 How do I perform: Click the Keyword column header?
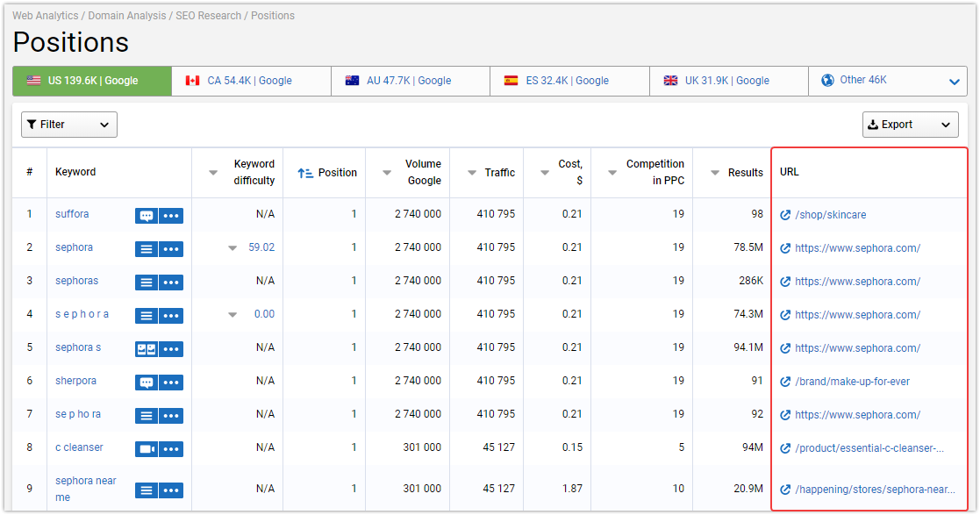[x=75, y=172]
